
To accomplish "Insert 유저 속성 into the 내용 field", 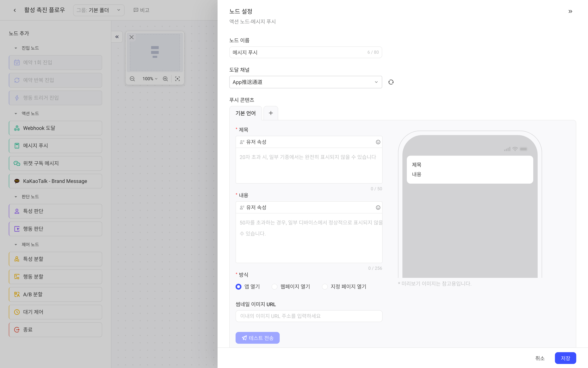I will tap(253, 207).
